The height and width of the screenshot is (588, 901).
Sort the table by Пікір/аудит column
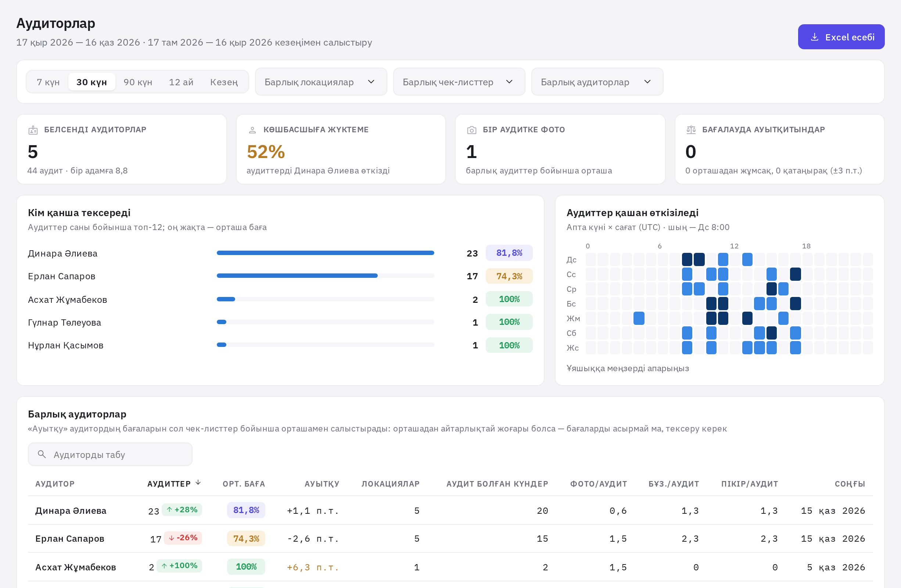750,484
